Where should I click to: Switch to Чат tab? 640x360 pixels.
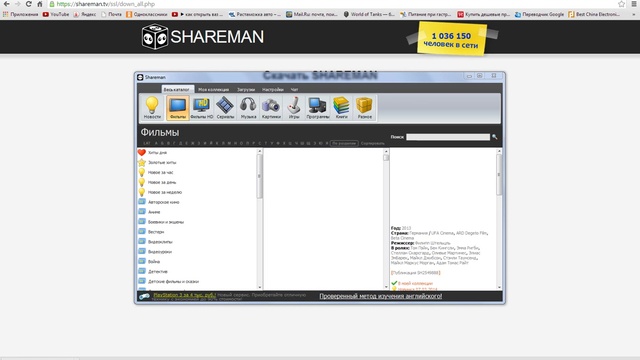[294, 89]
